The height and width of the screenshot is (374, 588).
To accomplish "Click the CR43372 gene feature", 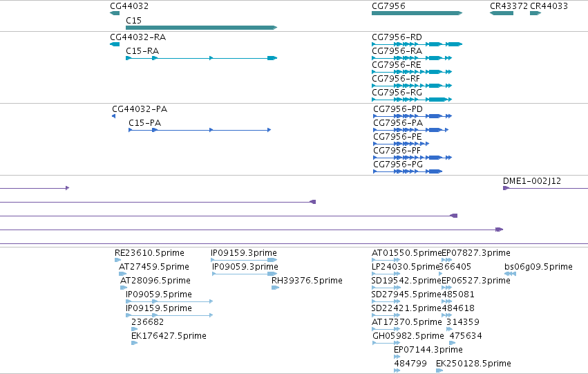I will click(x=502, y=13).
